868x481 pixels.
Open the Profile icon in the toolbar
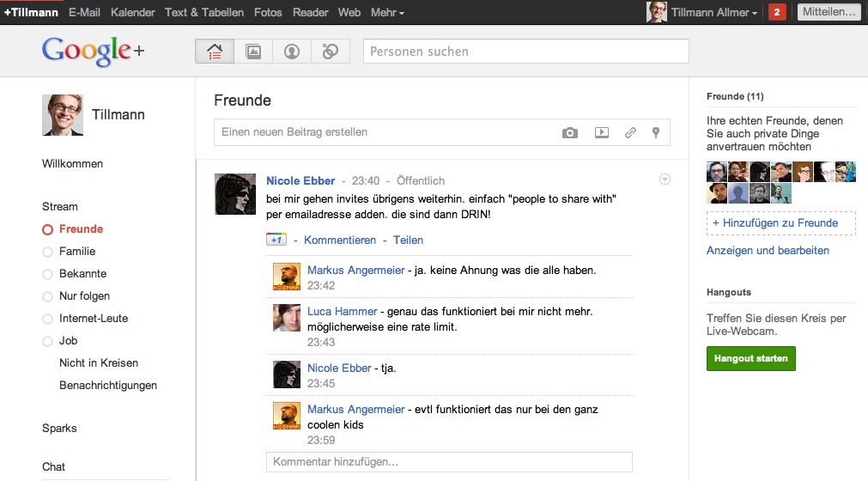[x=292, y=52]
